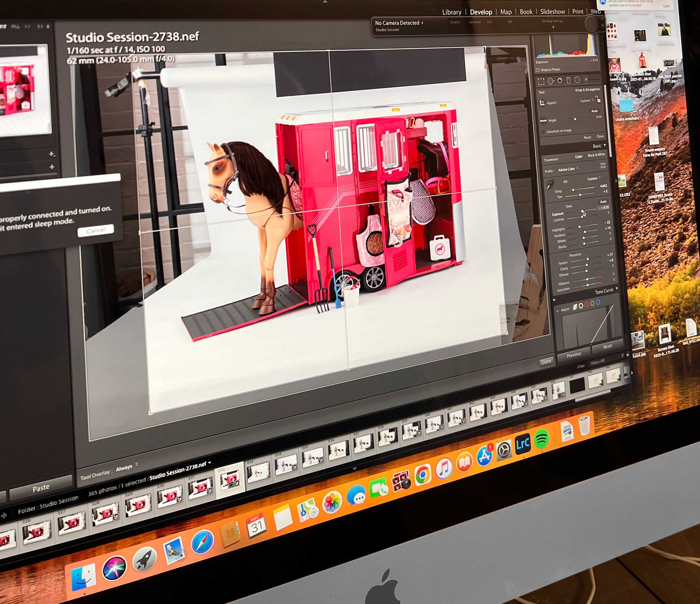This screenshot has height=604, width=700.
Task: Click the Previous button
Action: pyautogui.click(x=574, y=355)
